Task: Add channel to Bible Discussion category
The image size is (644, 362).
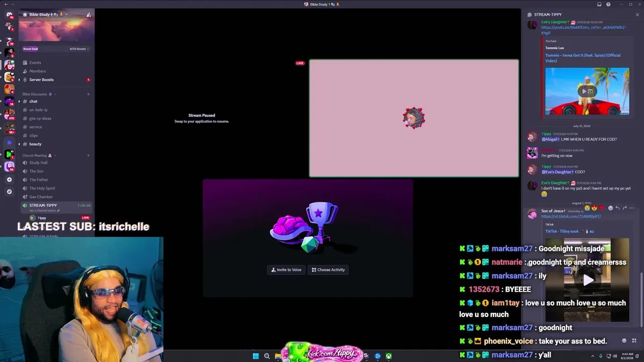Action: (x=88, y=94)
